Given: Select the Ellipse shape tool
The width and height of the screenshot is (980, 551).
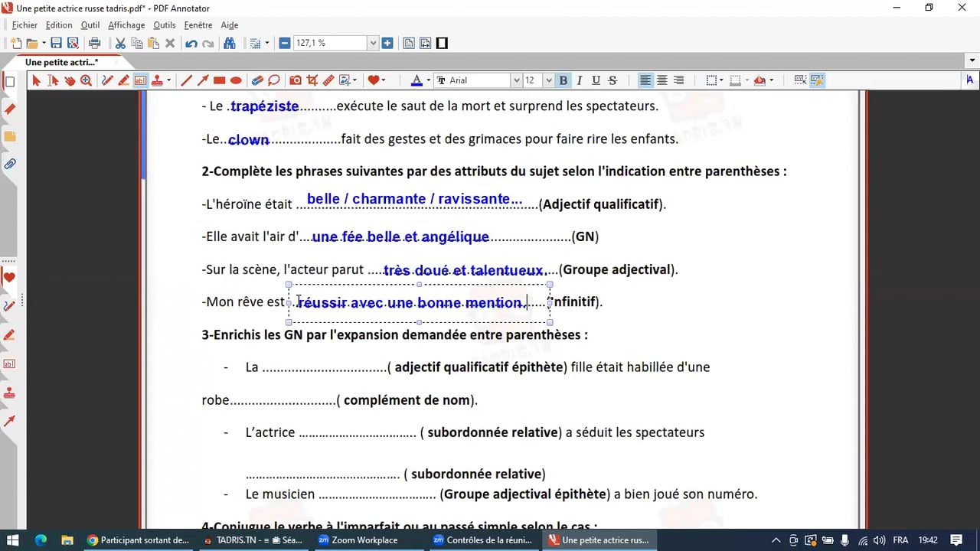Looking at the screenshot, I should [x=236, y=80].
